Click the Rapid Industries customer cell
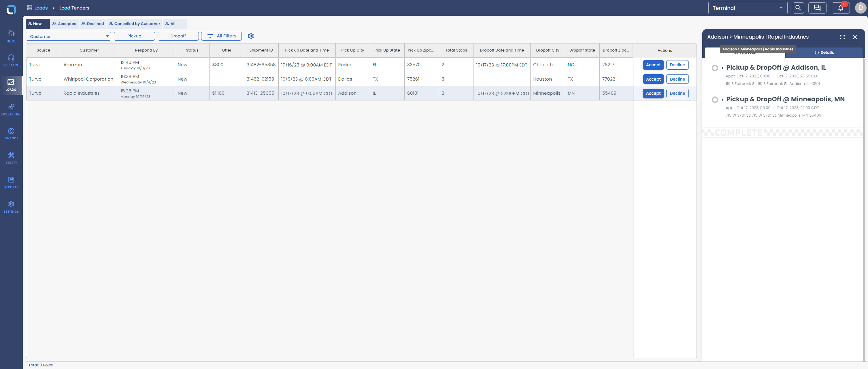Viewport: 868px width, 369px height. pyautogui.click(x=89, y=93)
